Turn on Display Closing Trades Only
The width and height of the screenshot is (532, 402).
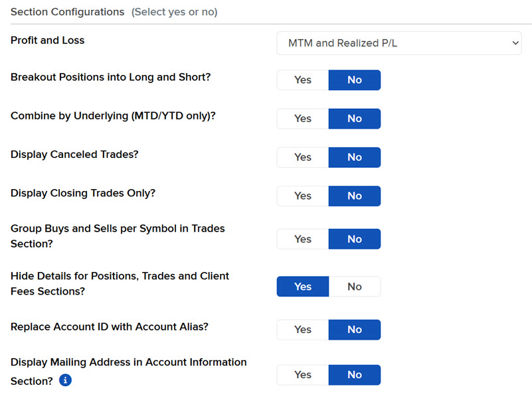tap(302, 196)
